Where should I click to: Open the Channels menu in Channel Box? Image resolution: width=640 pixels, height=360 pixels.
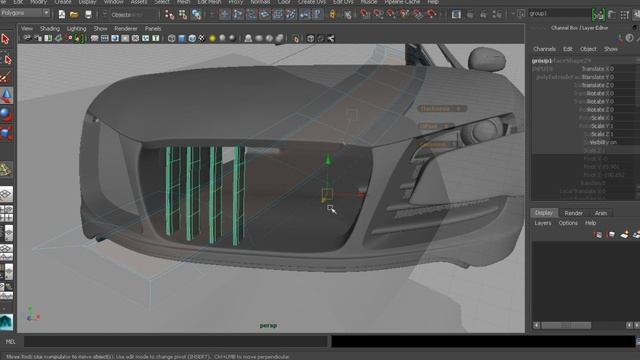pyautogui.click(x=544, y=49)
